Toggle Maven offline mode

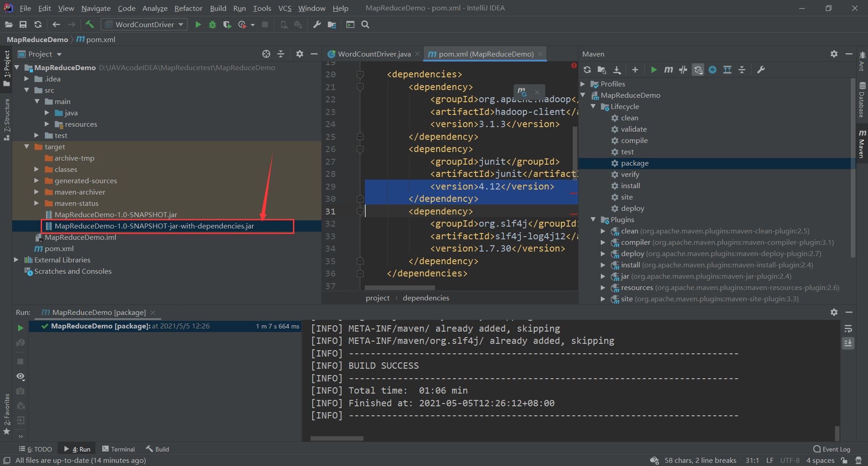click(x=683, y=70)
